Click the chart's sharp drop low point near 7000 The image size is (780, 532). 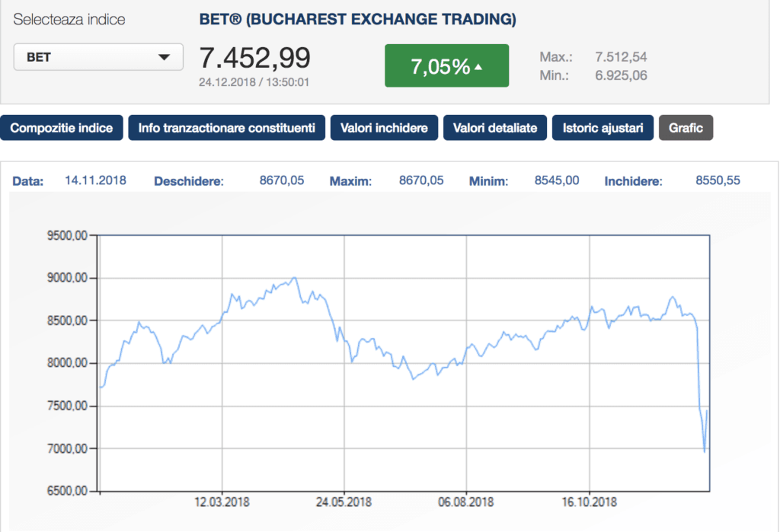[x=705, y=451]
